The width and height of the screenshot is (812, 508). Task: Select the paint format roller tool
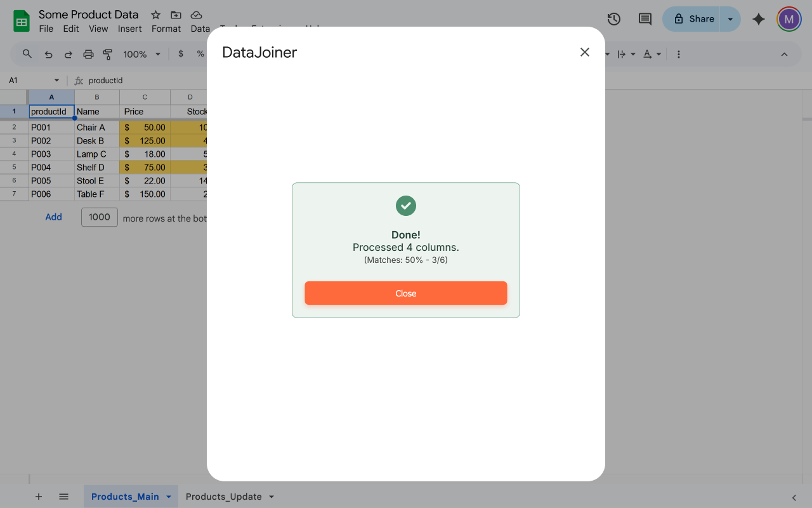point(107,55)
